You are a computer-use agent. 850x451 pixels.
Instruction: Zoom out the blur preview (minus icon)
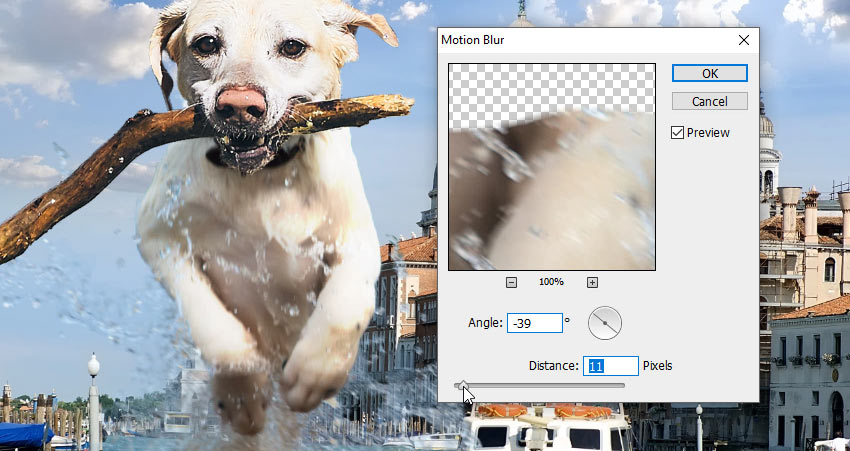[511, 282]
